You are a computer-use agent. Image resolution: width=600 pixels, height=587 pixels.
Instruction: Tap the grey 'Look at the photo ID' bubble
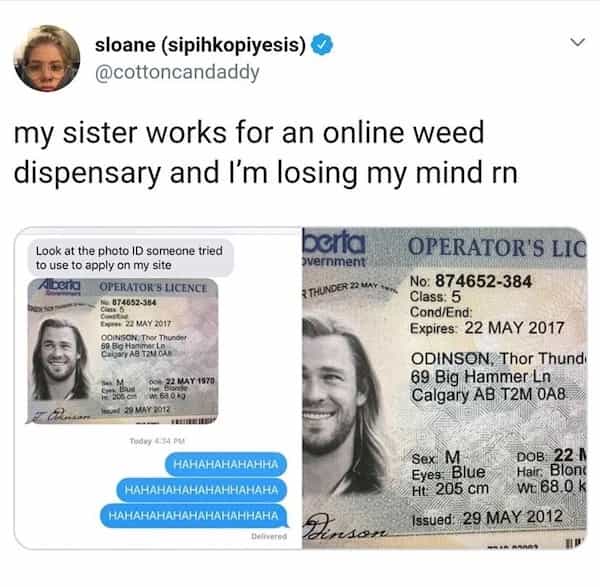coord(131,258)
